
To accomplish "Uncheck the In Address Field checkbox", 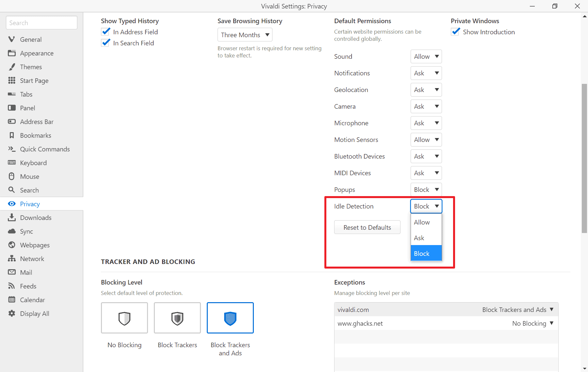I will [106, 32].
